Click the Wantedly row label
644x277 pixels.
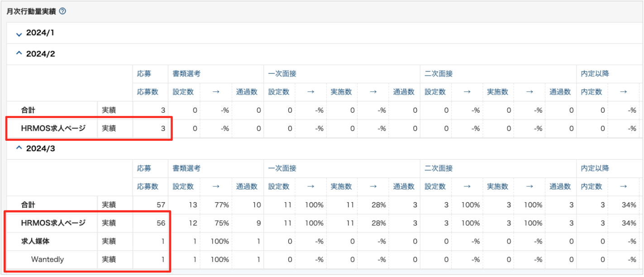click(48, 259)
